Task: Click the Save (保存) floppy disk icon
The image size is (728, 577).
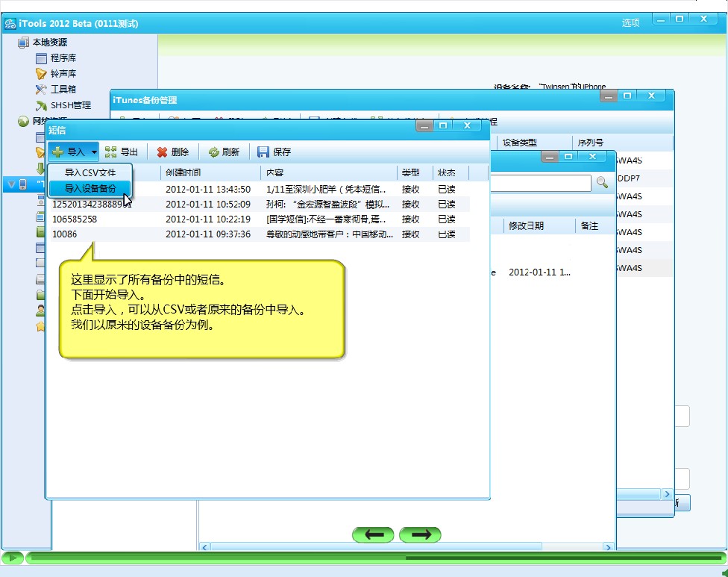Action: [x=263, y=152]
